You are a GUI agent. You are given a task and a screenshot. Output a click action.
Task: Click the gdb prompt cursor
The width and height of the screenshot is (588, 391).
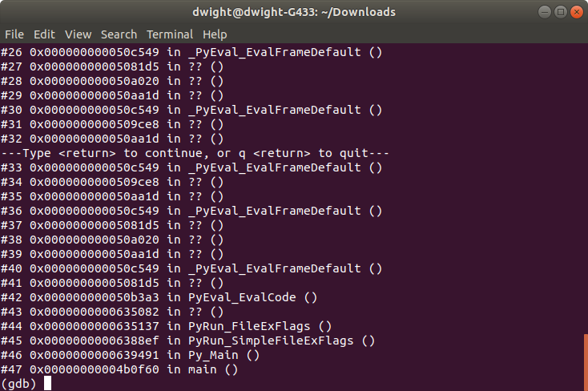(48, 384)
